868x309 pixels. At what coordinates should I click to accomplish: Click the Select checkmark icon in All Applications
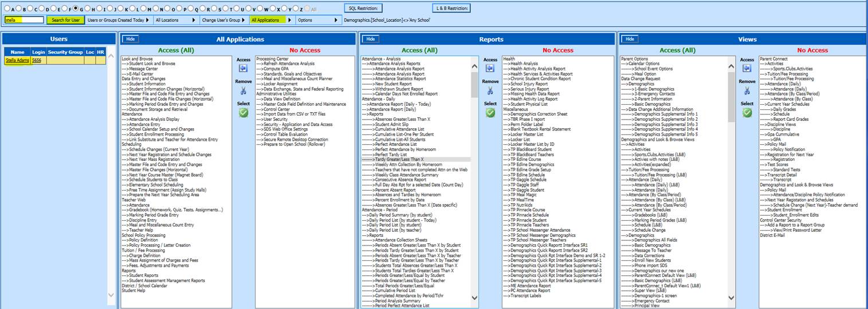point(243,113)
